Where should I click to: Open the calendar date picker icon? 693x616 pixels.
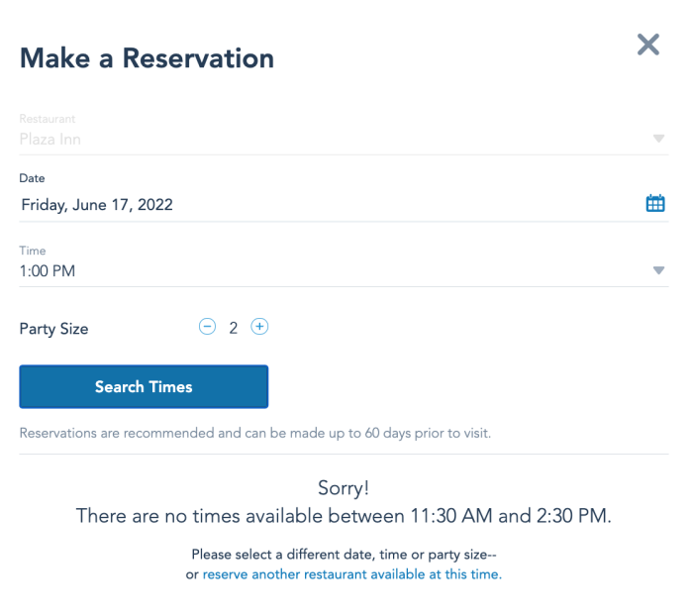[x=655, y=203]
